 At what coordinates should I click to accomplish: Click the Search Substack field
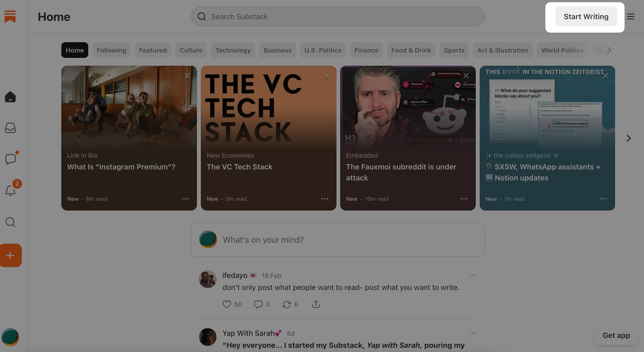tap(338, 17)
